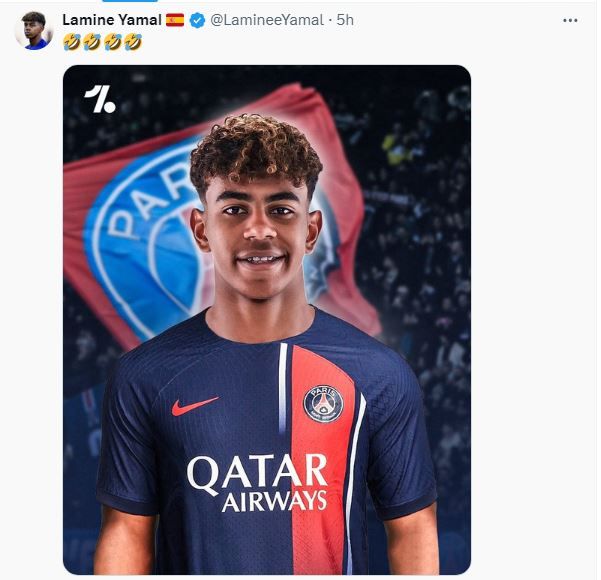Click the red center stripe of the jersey

[x=322, y=470]
